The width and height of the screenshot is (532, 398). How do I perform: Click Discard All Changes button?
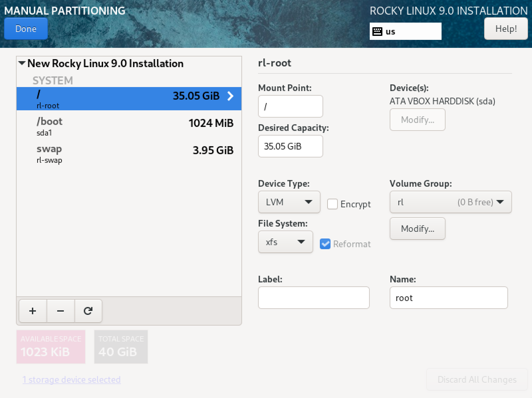coord(477,379)
